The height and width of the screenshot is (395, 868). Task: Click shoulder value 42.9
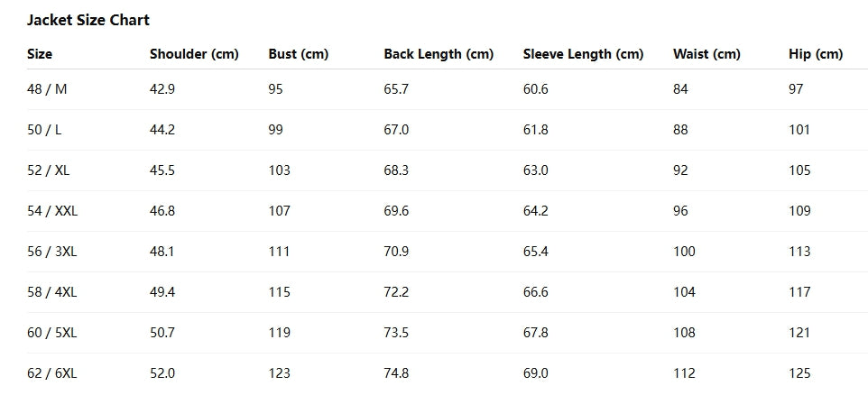click(162, 89)
